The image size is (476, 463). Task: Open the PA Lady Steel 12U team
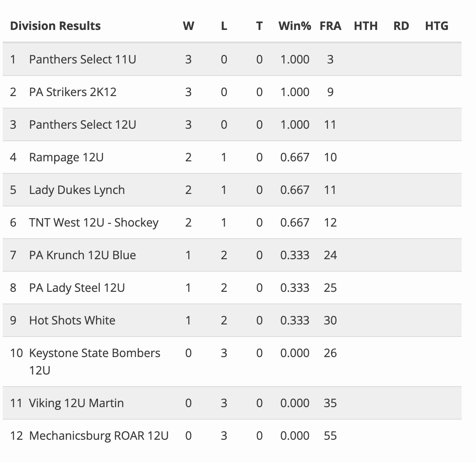pos(77,288)
